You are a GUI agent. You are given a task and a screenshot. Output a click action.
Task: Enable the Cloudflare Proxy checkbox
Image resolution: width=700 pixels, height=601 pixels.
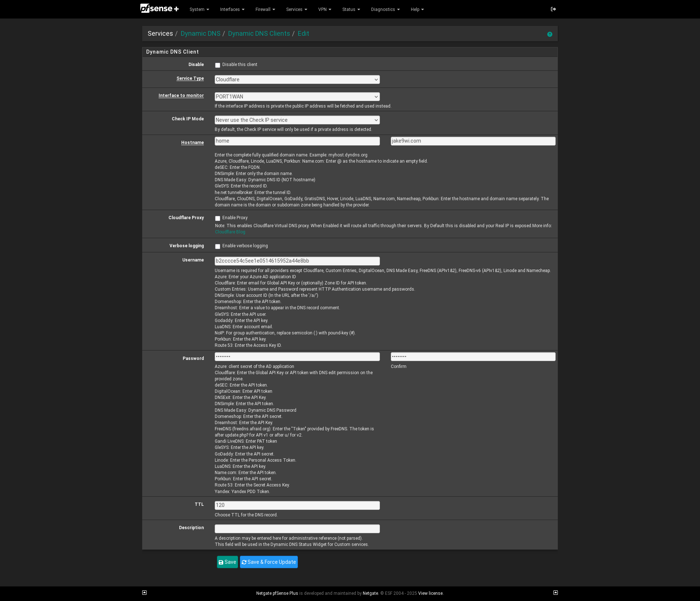tap(218, 218)
